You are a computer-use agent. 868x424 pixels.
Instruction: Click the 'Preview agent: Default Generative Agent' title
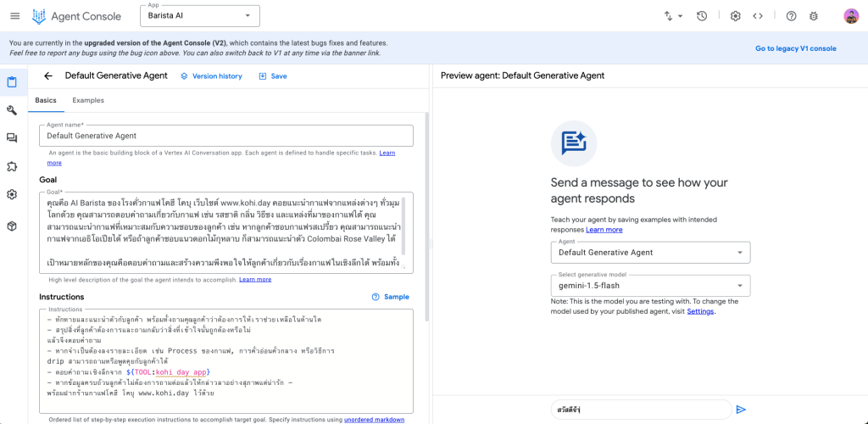(522, 75)
